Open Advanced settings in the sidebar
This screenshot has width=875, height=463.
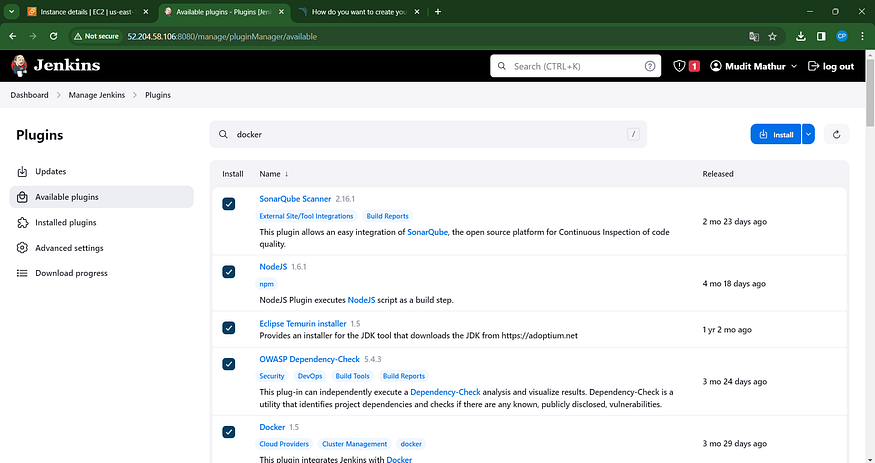pos(102,248)
